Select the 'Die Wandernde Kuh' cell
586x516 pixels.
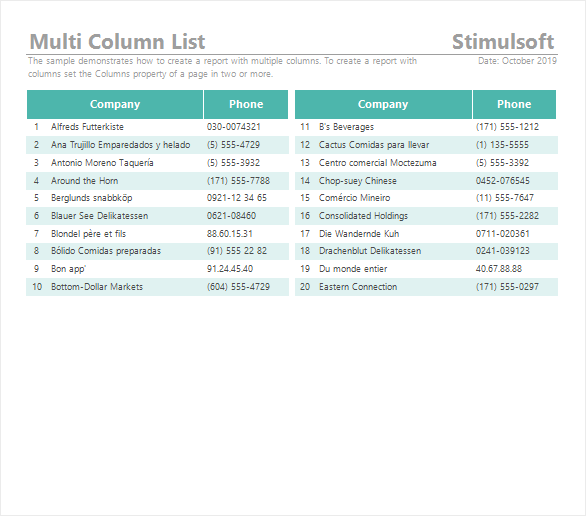point(359,234)
